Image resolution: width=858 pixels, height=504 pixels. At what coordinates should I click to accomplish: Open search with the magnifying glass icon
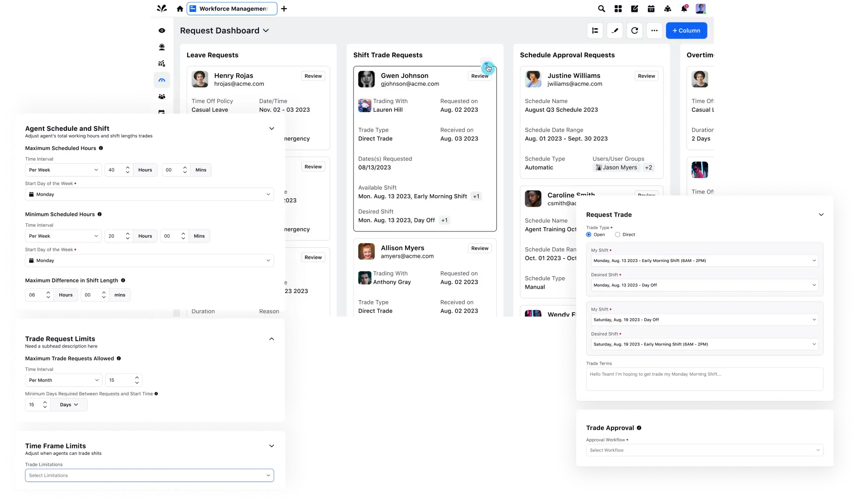tap(601, 9)
